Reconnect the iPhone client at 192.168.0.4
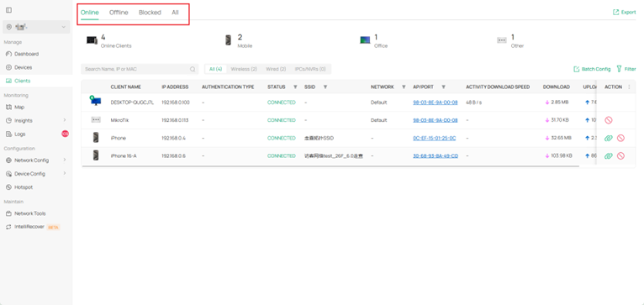Screen dimensions: 644x305 point(609,139)
